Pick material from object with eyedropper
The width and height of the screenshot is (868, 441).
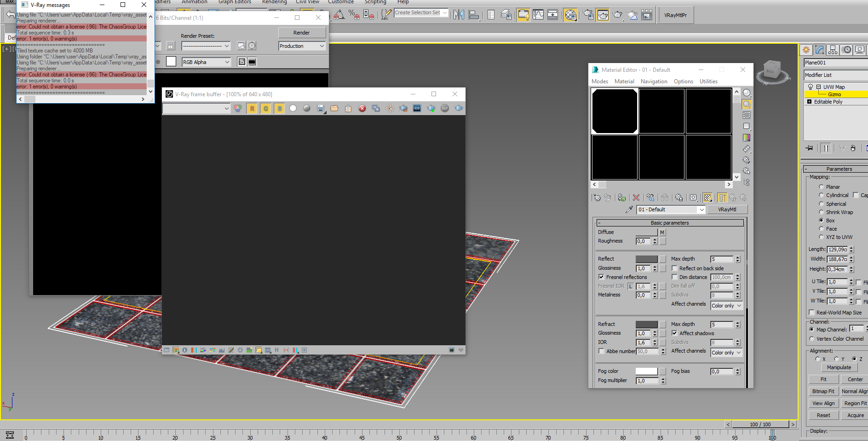pos(629,209)
